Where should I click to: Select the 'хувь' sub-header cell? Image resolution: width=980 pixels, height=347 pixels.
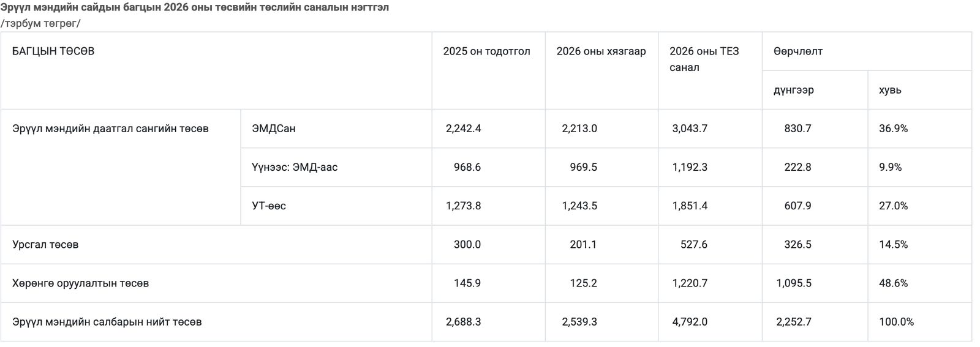[890, 90]
